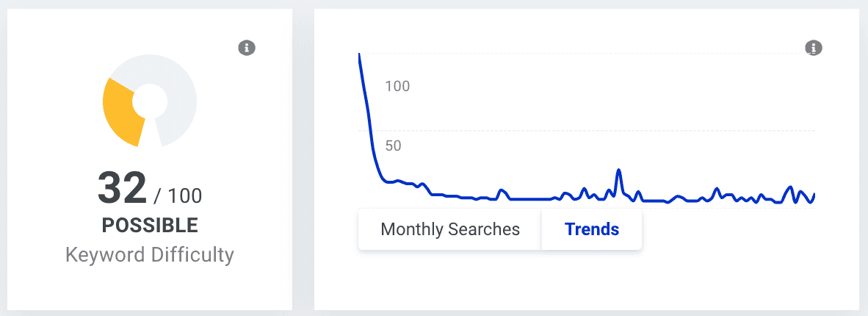Image resolution: width=868 pixels, height=316 pixels.
Task: Click the "/ 100" score maximum text
Action: 178,195
